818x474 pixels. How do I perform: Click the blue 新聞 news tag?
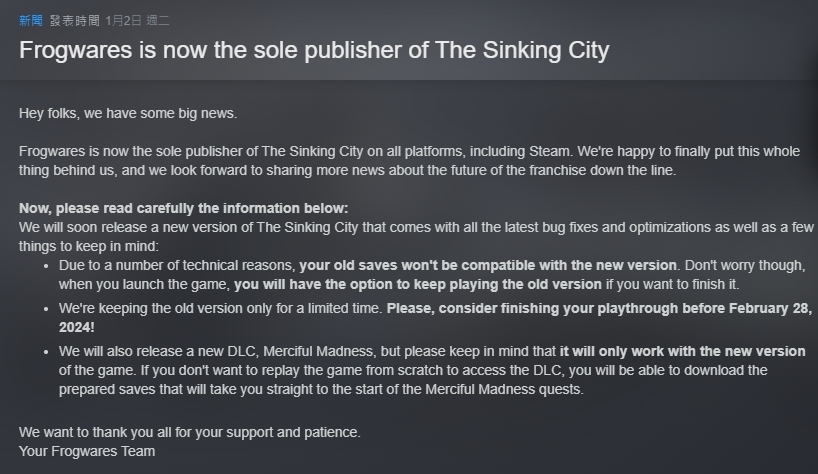pos(31,21)
